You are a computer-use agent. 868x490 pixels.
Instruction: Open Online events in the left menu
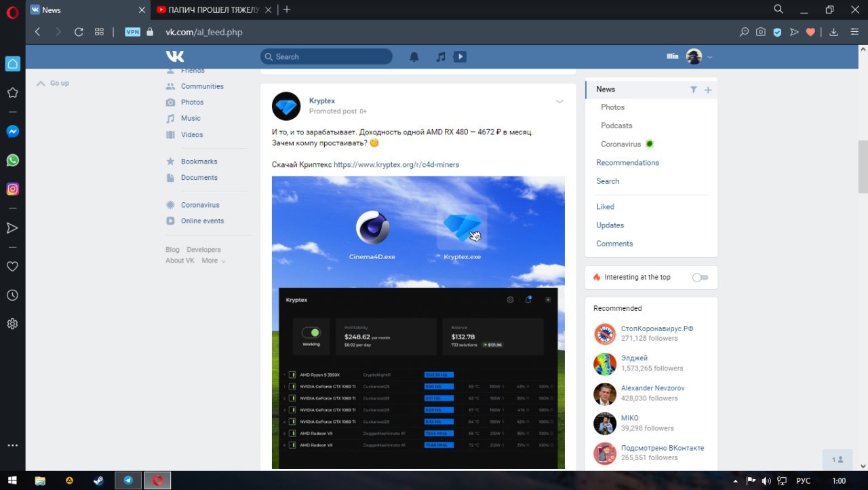click(202, 221)
